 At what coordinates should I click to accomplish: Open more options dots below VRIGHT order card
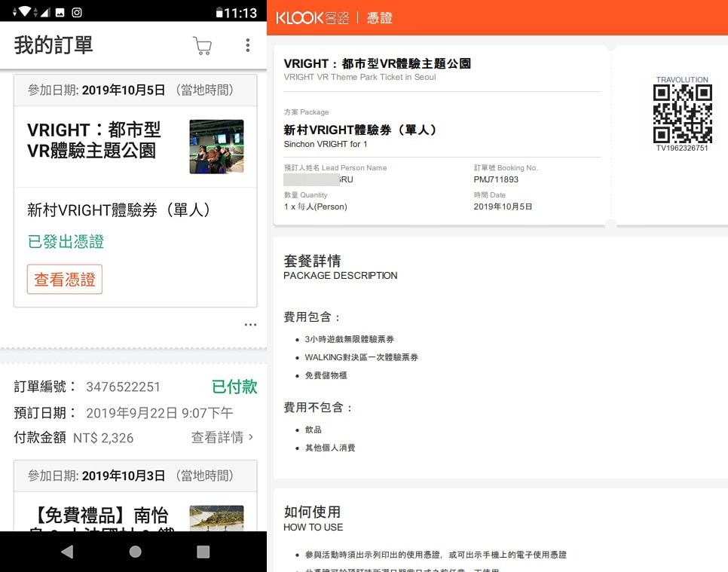click(x=250, y=325)
